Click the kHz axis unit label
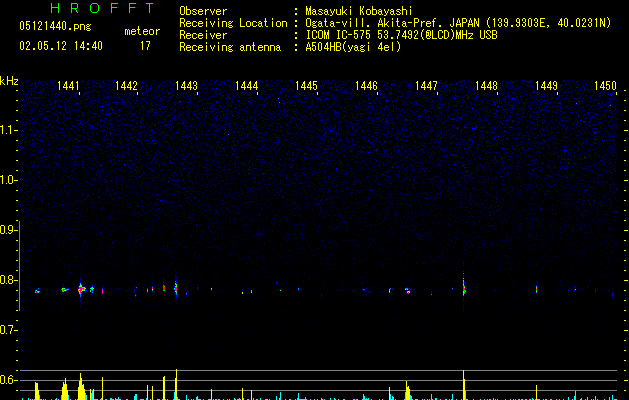Screen dimensions: 629x400 9,81
